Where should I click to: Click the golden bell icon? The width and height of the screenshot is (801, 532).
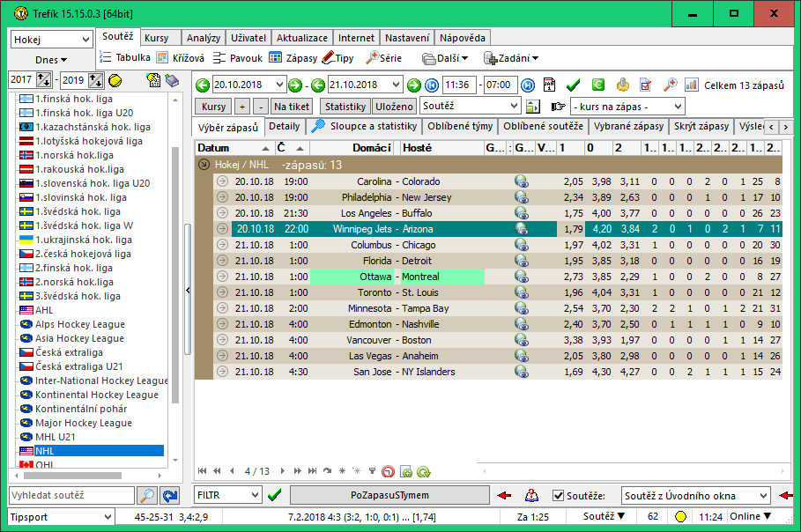tap(622, 85)
